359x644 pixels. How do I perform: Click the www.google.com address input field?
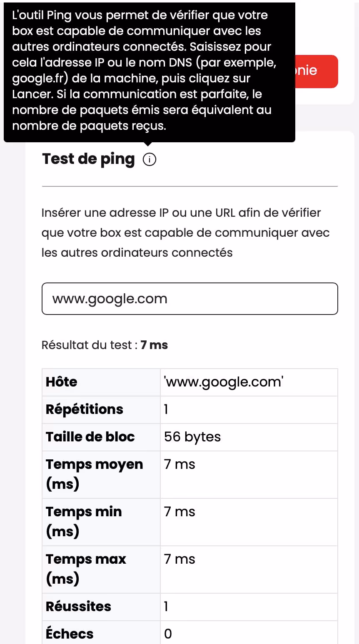pos(189,299)
